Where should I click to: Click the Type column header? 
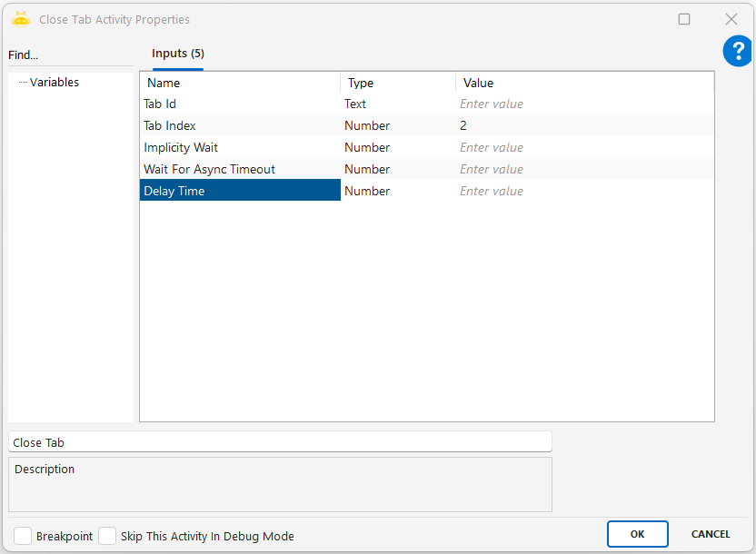point(397,83)
